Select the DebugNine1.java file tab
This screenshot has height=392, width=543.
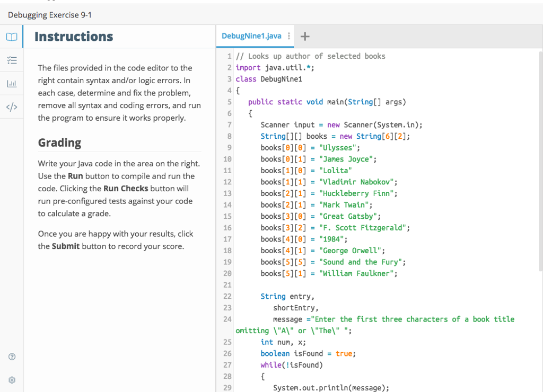(x=251, y=36)
